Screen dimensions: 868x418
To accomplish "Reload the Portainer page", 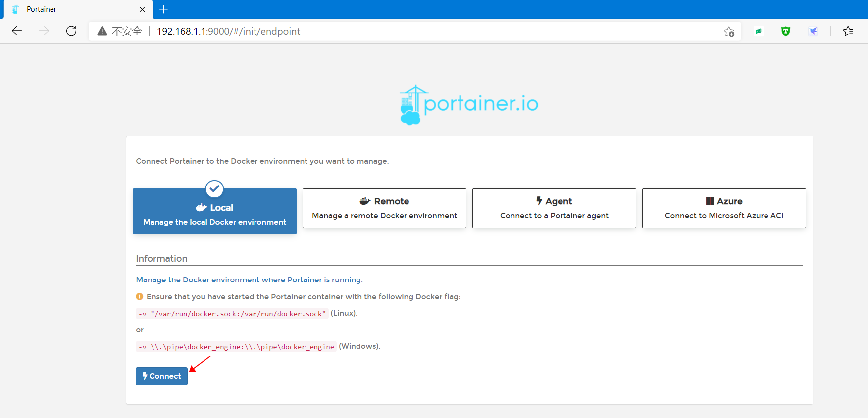I will (x=71, y=31).
